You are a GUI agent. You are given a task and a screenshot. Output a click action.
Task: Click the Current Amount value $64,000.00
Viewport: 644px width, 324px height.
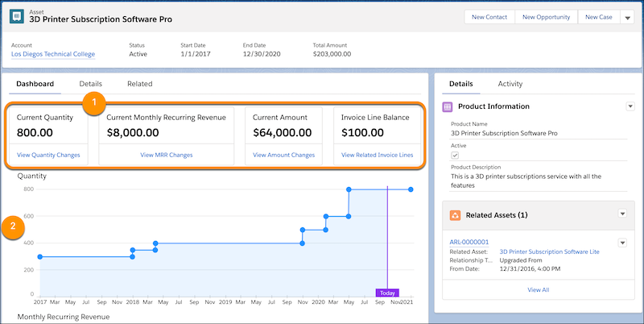(x=283, y=133)
